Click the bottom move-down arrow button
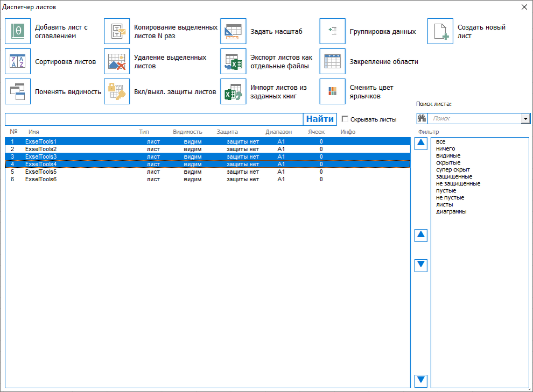Screen dimensions: 533x392 coord(420,380)
